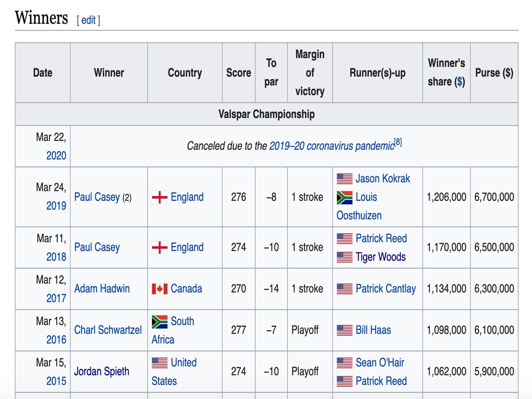The width and height of the screenshot is (532, 399).
Task: Open the Canada country link
Action: [x=186, y=289]
